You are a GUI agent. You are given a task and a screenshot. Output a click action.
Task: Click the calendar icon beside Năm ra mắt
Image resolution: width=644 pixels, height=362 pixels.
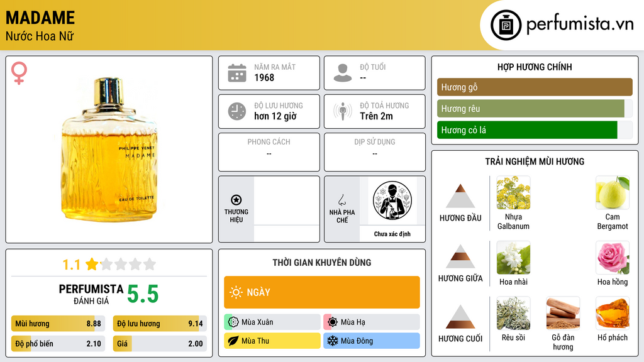click(x=237, y=73)
